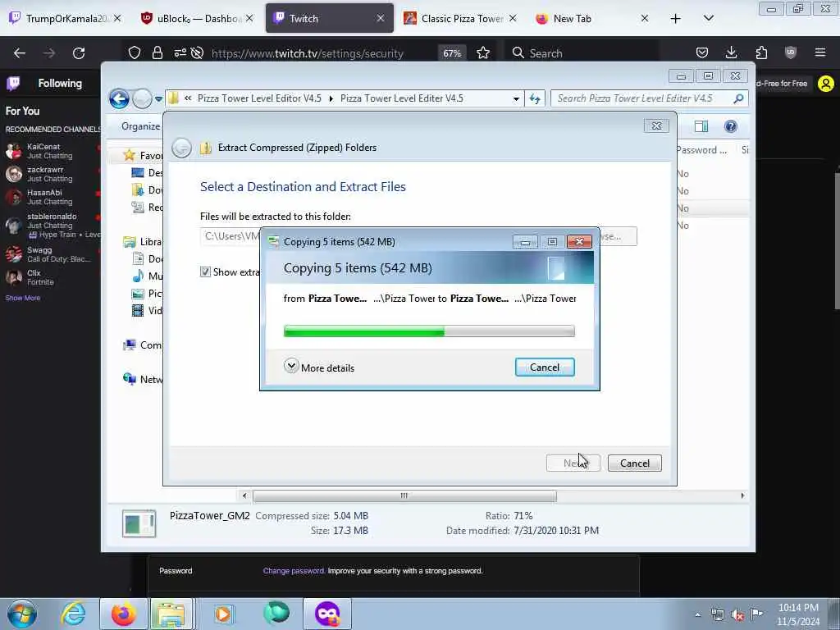Open Firefox downloads panel

pyautogui.click(x=731, y=53)
